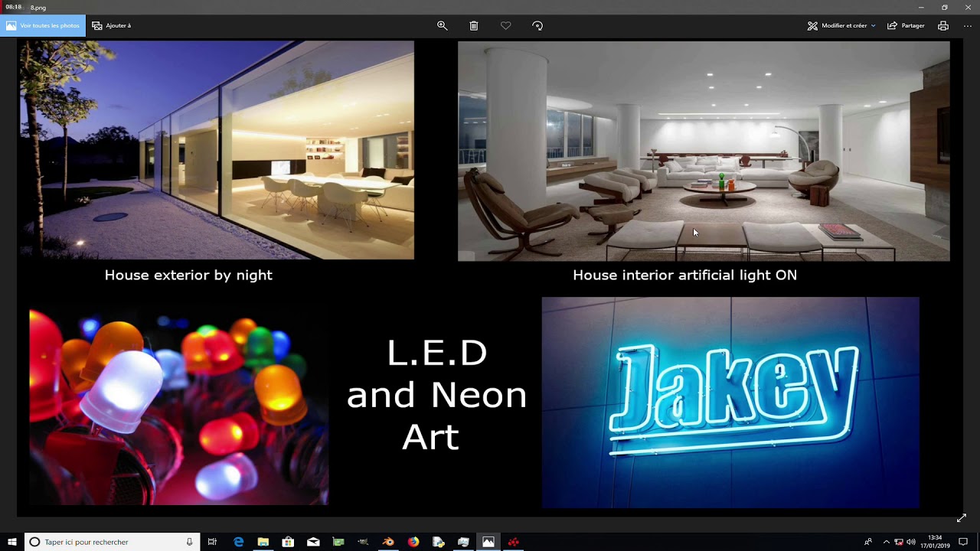Switch to active Photos app taskbar icon
This screenshot has width=980, height=551.
(x=488, y=542)
